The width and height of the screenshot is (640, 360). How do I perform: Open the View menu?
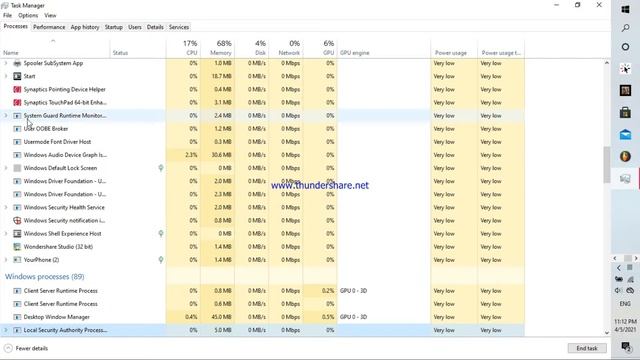(50, 16)
